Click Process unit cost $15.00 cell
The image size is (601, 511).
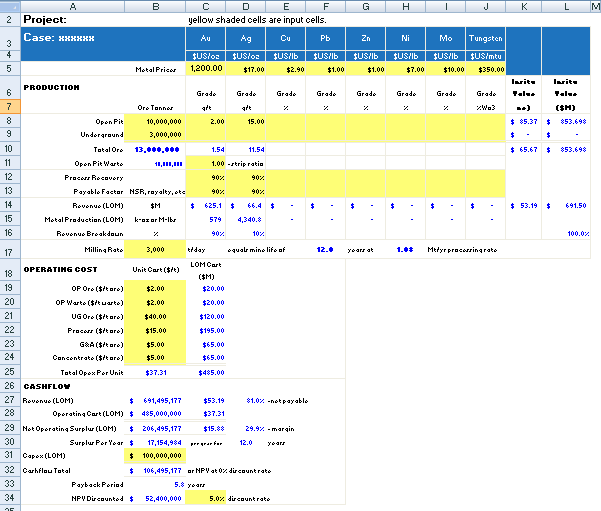click(155, 330)
